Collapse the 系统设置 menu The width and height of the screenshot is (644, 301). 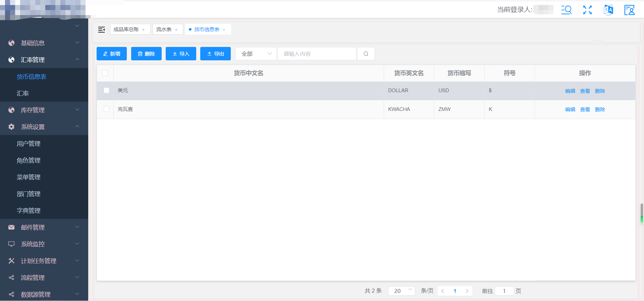click(44, 127)
